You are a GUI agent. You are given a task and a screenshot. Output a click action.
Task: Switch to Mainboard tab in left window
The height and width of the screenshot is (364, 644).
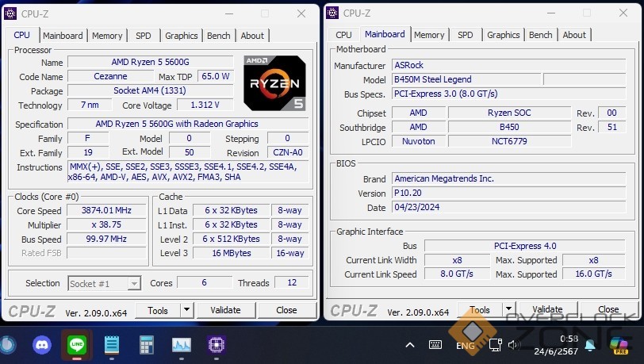pyautogui.click(x=63, y=36)
